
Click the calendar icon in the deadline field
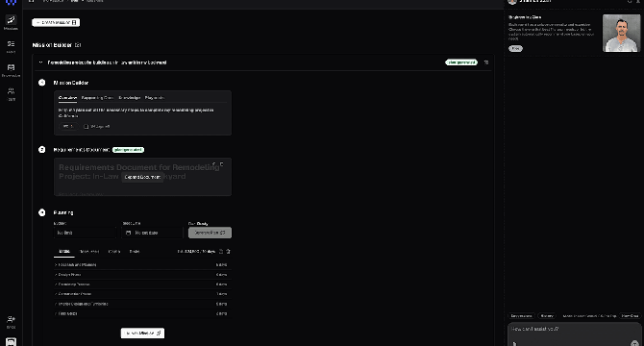128,233
